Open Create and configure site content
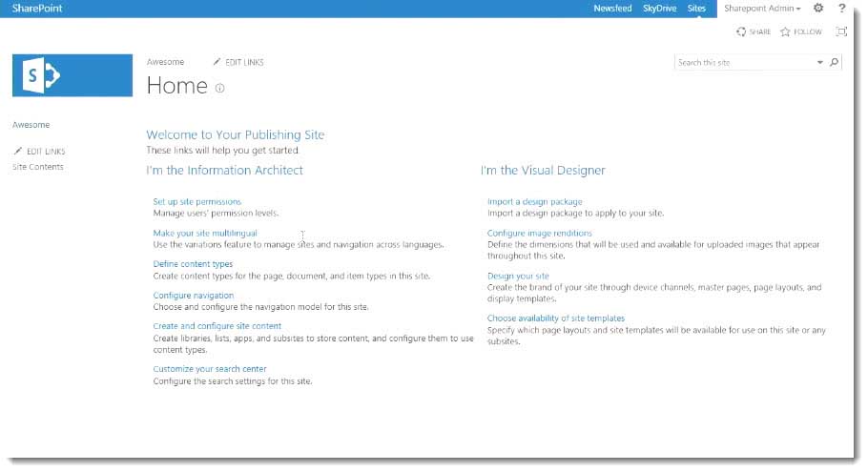The image size is (868, 472). 217,326
